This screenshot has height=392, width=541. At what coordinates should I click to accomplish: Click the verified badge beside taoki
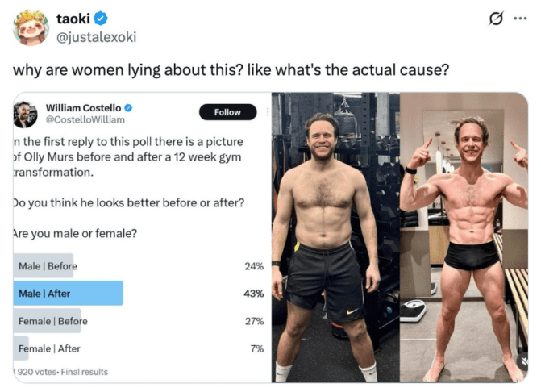[101, 19]
